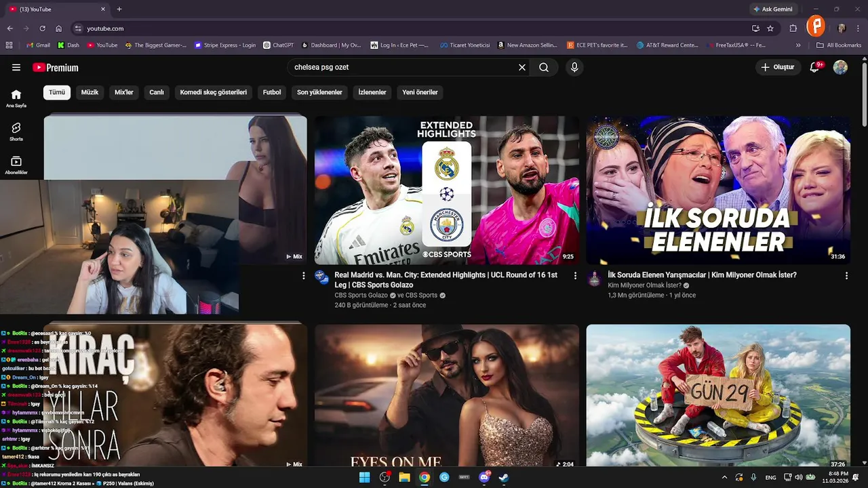Select the Komedi skeç gösterileri chip
Image resolution: width=868 pixels, height=488 pixels.
coord(214,92)
